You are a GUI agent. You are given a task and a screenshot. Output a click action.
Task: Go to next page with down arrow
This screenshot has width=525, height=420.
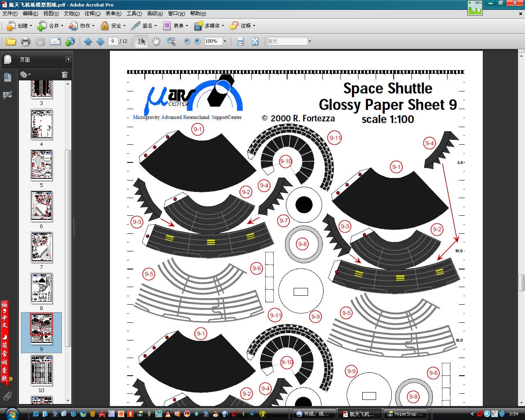[100, 41]
